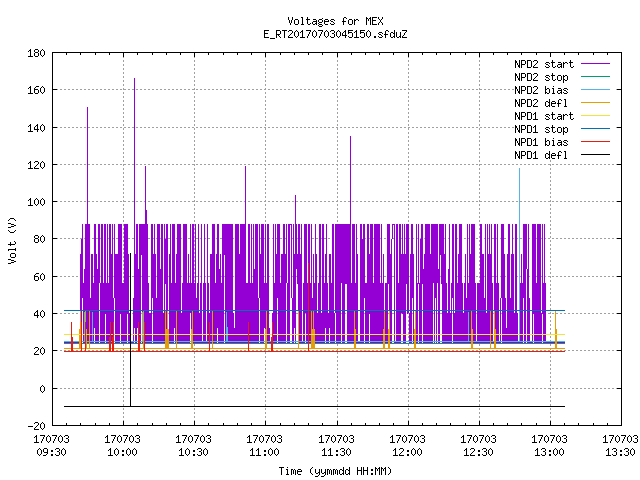This screenshot has width=640, height=480.
Task: Click the light blue NPD2 bias line sample
Action: pyautogui.click(x=595, y=90)
